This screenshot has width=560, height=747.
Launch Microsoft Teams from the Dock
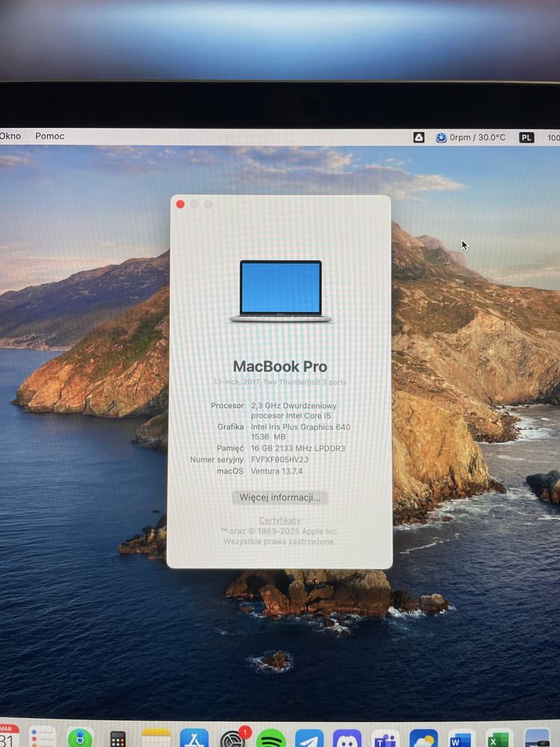point(385,739)
